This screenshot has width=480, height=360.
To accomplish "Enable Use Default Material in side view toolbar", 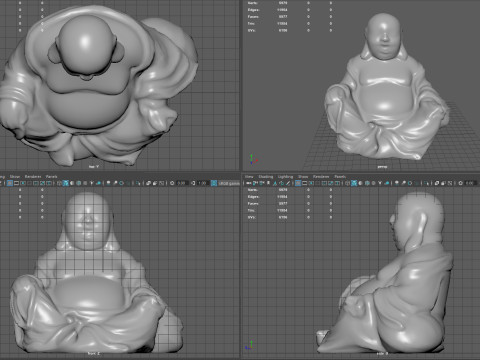I will [360, 183].
